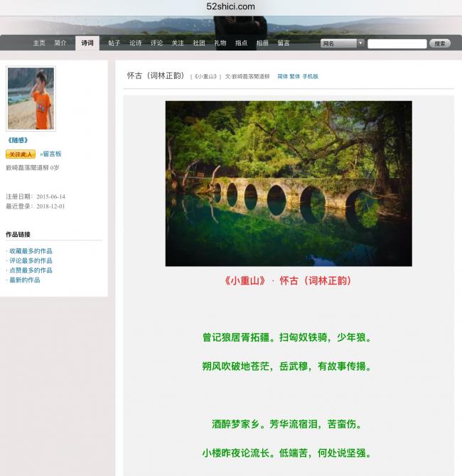Select the 诗词 tab

tap(87, 43)
